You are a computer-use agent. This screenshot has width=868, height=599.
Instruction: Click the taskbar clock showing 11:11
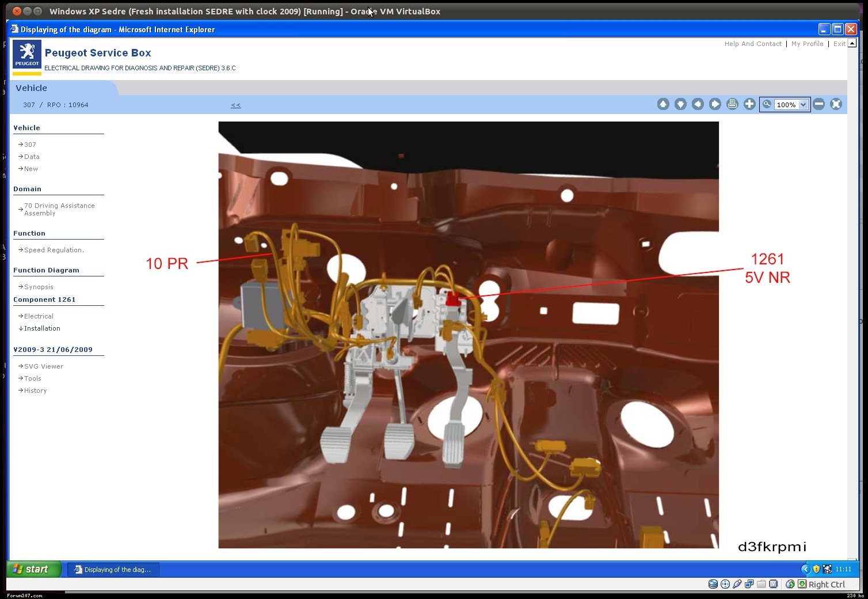[843, 569]
